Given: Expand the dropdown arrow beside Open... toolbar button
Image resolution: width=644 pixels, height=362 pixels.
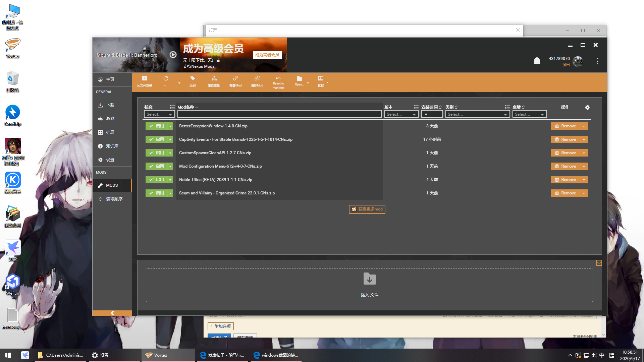Looking at the screenshot, I should [308, 83].
